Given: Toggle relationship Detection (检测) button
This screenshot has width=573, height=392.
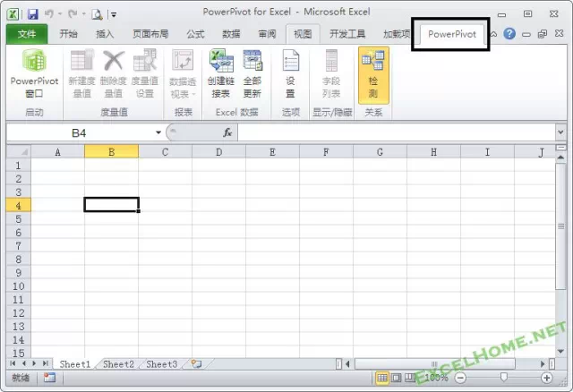Looking at the screenshot, I should tap(373, 75).
